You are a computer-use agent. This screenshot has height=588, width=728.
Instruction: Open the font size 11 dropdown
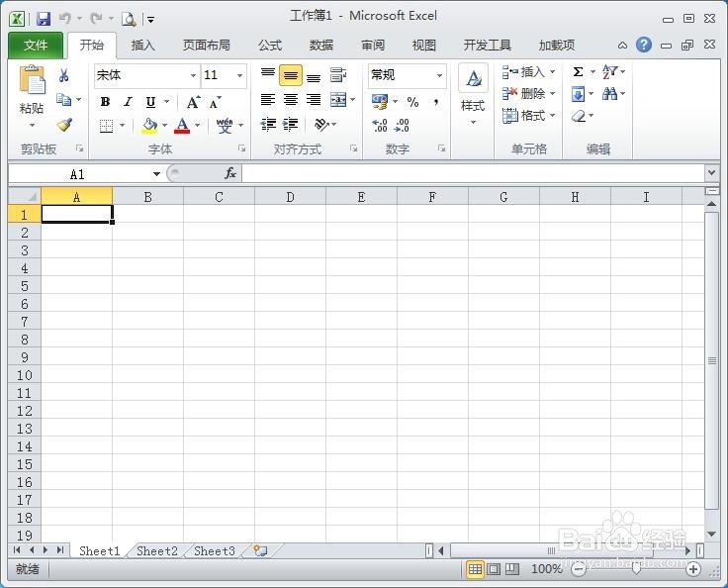pyautogui.click(x=239, y=75)
